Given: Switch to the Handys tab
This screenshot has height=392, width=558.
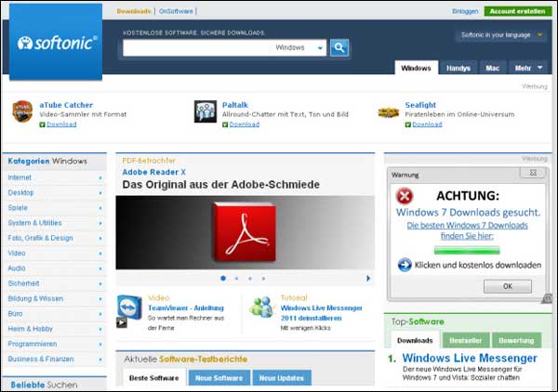Looking at the screenshot, I should [458, 68].
